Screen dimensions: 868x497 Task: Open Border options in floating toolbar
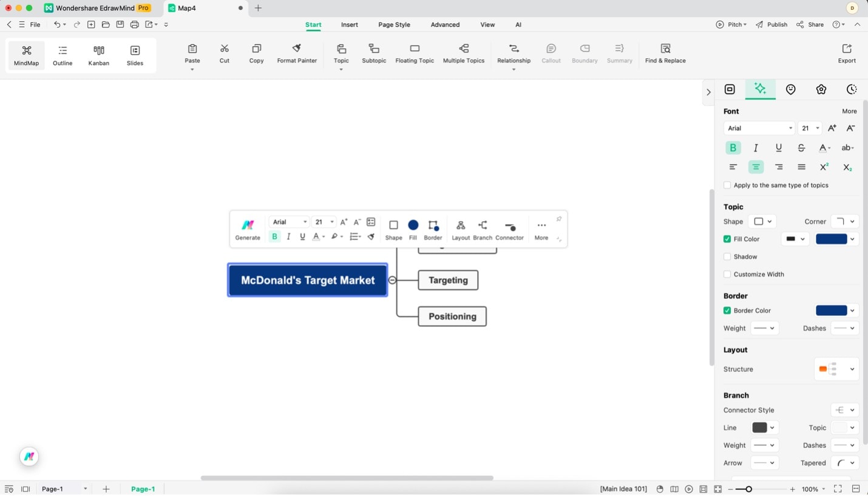pos(433,230)
